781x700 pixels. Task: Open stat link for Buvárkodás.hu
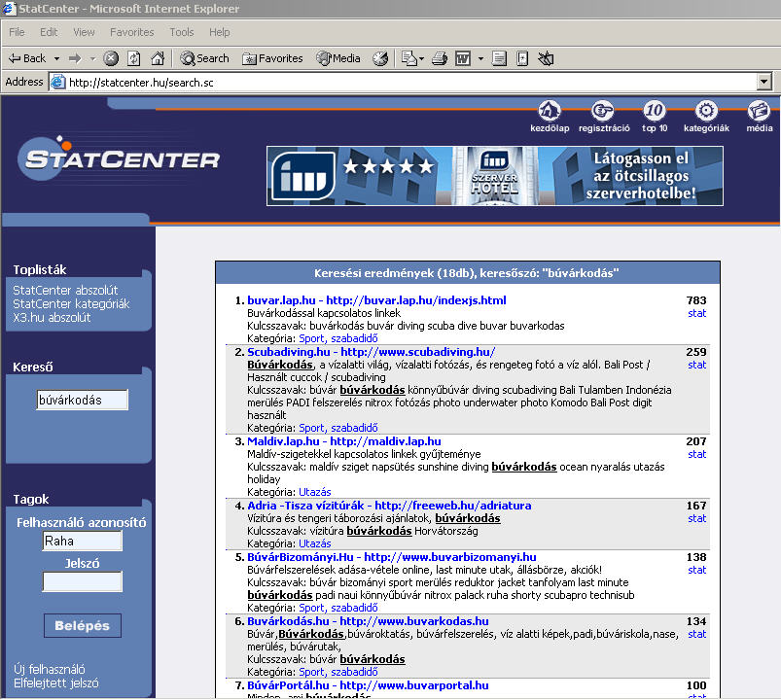tap(696, 634)
